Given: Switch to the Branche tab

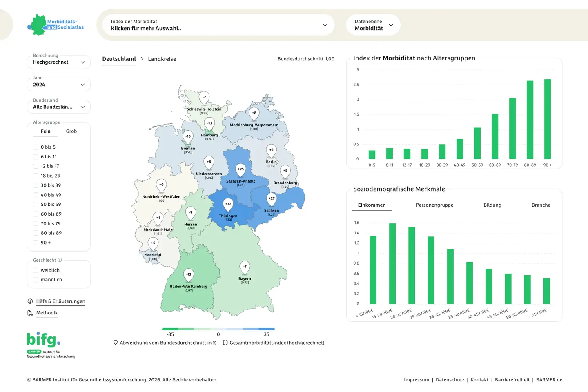Looking at the screenshot, I should point(541,205).
